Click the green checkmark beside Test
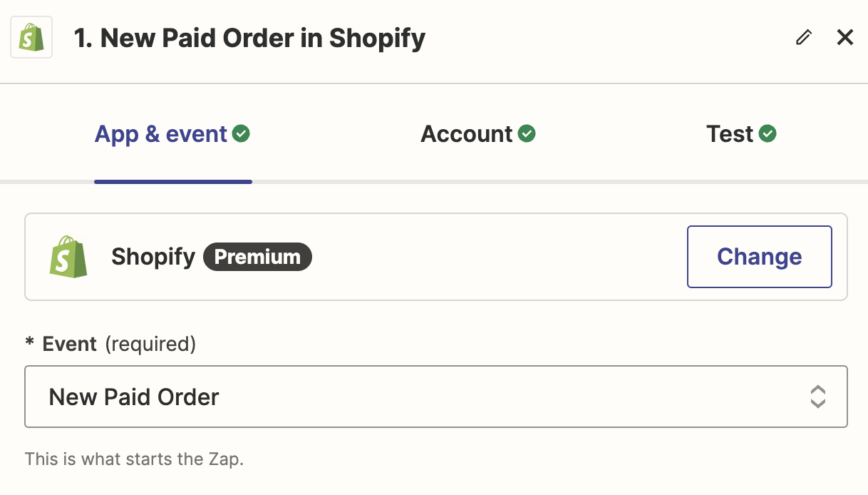Screen dimensions: 868x495 point(768,133)
